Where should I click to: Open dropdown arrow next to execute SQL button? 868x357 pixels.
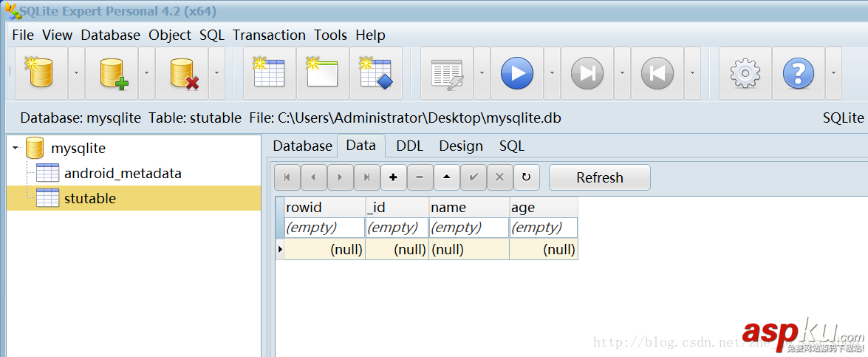click(x=552, y=73)
